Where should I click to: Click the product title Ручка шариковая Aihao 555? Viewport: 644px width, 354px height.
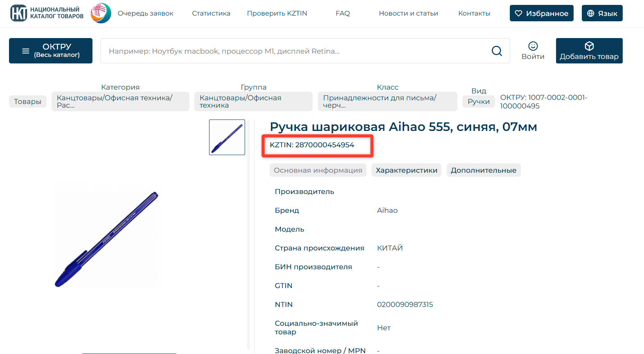tap(403, 127)
